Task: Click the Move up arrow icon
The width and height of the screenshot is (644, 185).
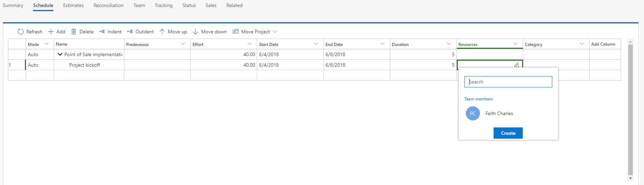Action: pyautogui.click(x=162, y=32)
